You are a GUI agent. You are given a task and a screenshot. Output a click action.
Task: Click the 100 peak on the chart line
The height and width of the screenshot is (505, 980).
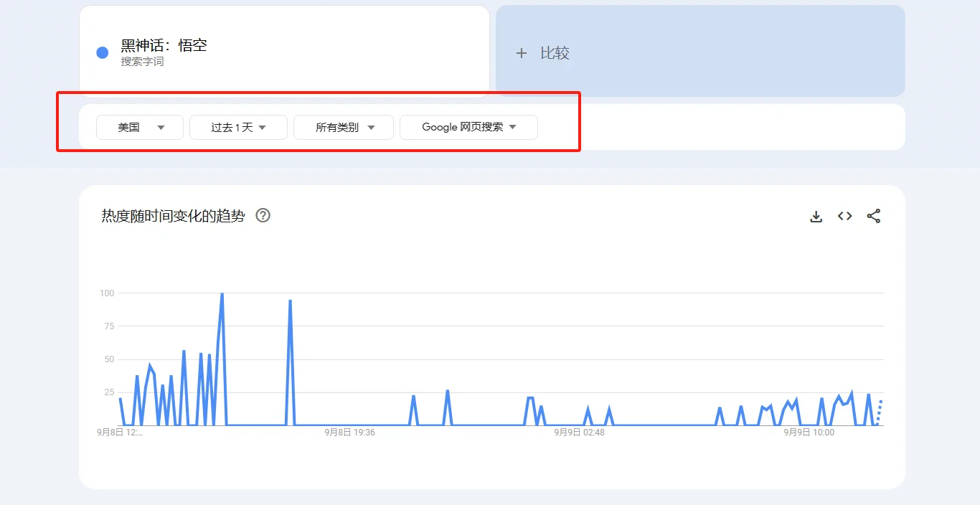click(222, 294)
